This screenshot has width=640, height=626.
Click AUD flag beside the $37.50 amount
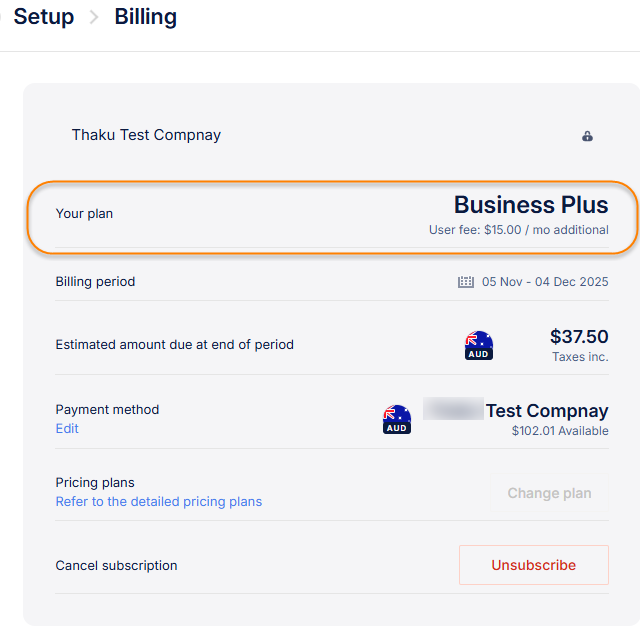[479, 345]
